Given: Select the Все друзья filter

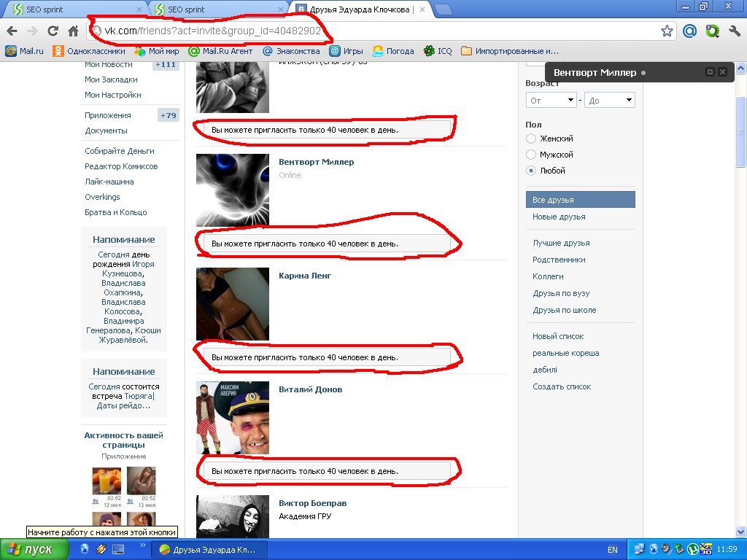Looking at the screenshot, I should pos(580,200).
